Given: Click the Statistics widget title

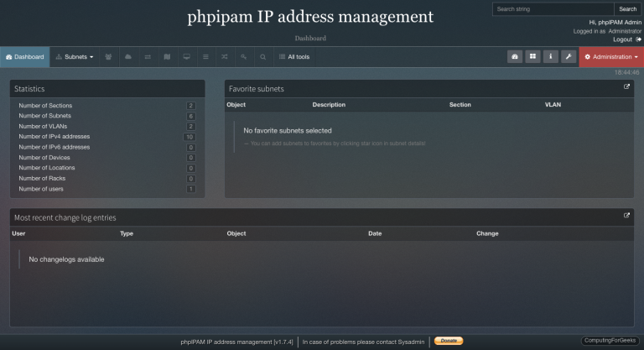Looking at the screenshot, I should (x=29, y=89).
